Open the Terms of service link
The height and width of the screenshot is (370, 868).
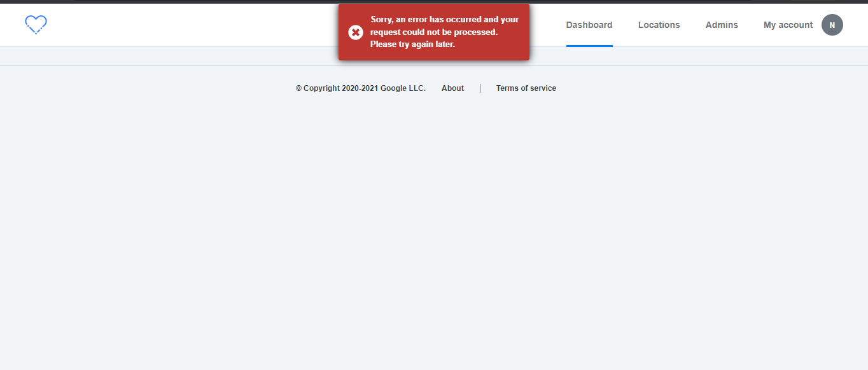point(526,88)
